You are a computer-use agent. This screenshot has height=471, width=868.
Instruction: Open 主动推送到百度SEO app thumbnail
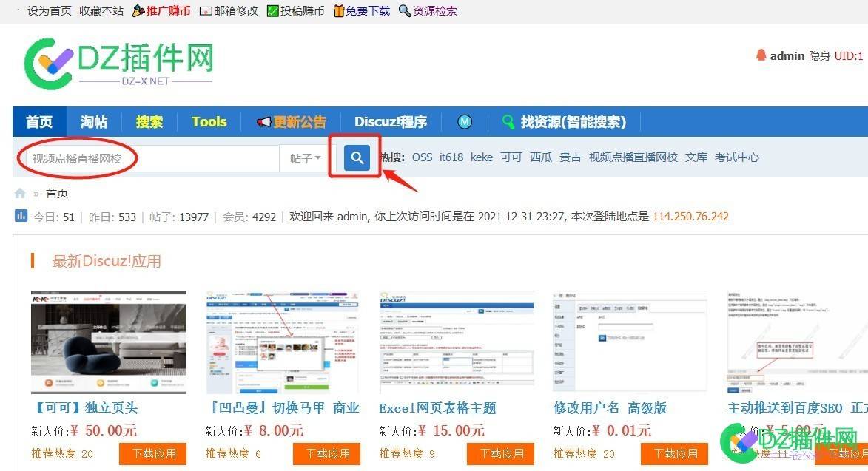[797, 342]
